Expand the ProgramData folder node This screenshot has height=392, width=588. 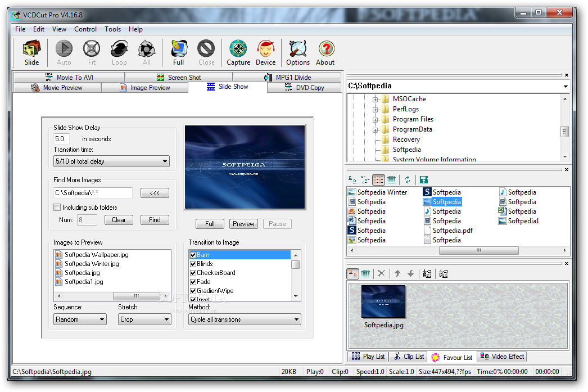[374, 130]
